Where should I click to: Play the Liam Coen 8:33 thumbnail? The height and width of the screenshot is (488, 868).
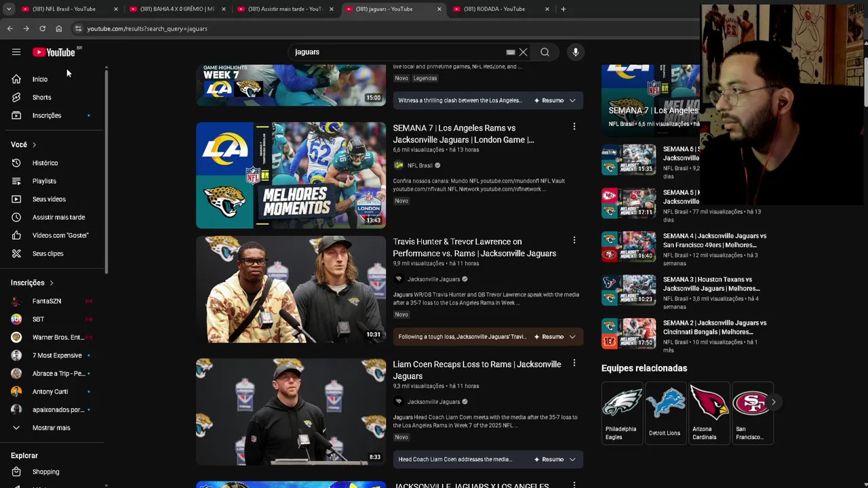click(291, 411)
